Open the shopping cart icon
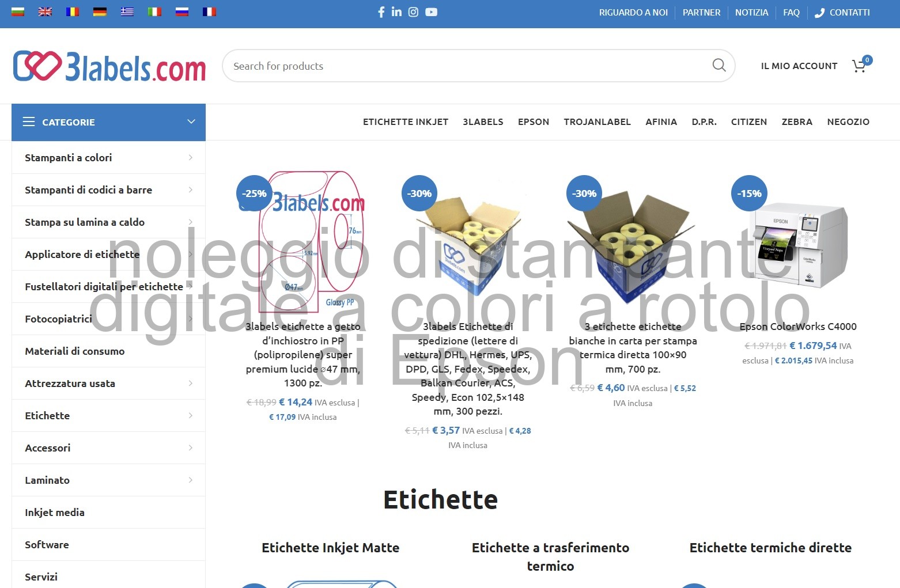Image resolution: width=900 pixels, height=588 pixels. click(859, 66)
